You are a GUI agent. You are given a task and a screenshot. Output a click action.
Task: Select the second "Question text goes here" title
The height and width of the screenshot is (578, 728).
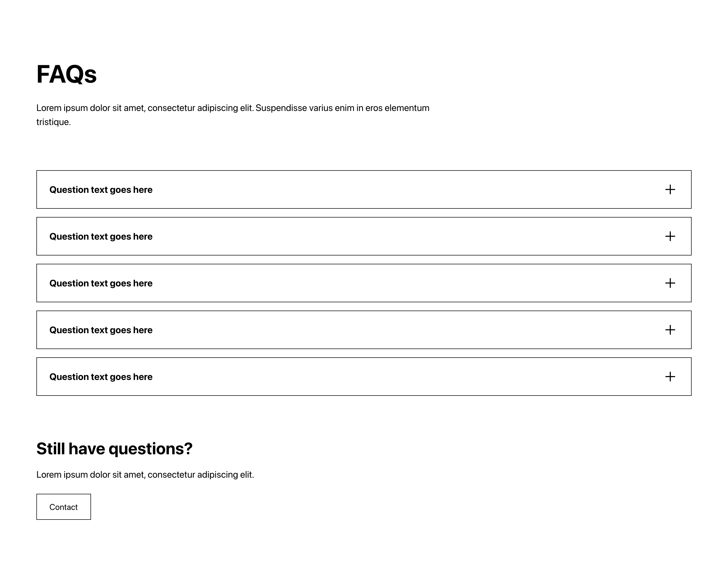click(x=101, y=236)
